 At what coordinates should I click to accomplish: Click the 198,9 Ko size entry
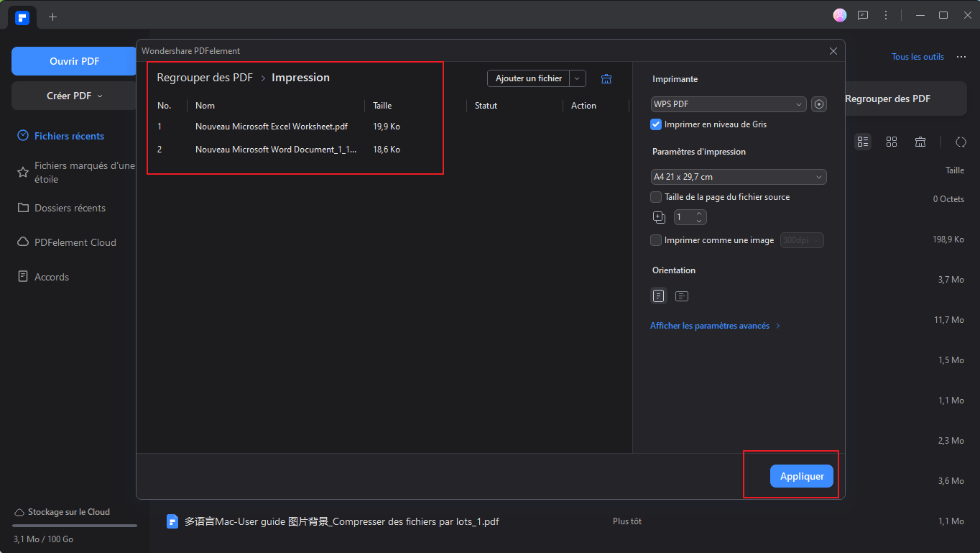coord(948,239)
